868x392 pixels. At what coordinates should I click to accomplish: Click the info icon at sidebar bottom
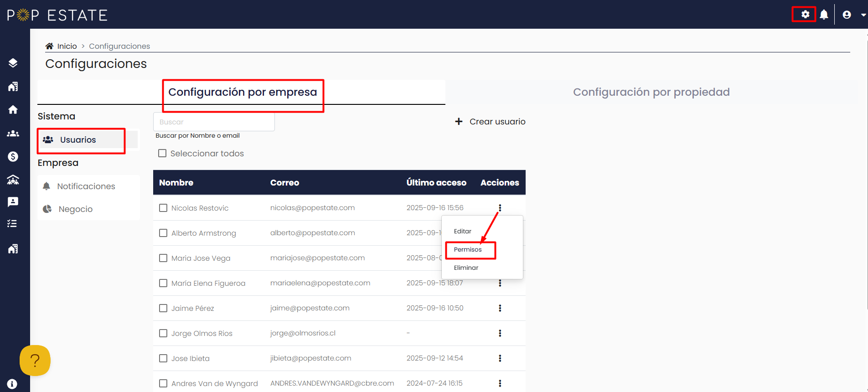[x=12, y=384]
